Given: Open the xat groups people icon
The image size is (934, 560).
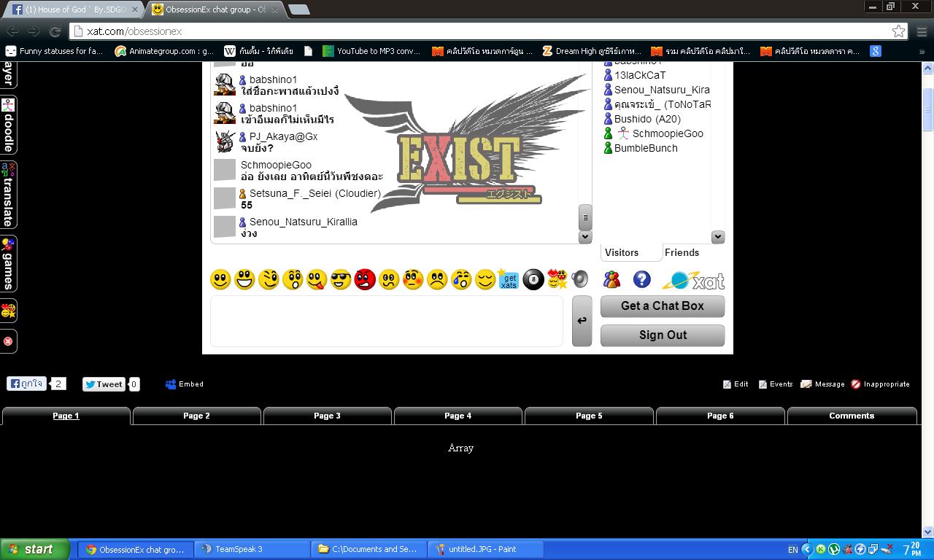Looking at the screenshot, I should click(x=611, y=279).
